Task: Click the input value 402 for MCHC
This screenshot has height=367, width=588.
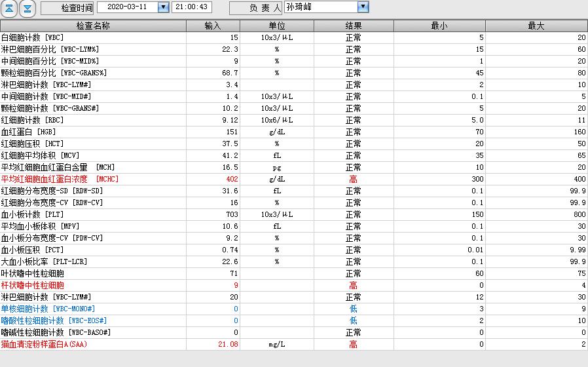Action: [x=232, y=179]
